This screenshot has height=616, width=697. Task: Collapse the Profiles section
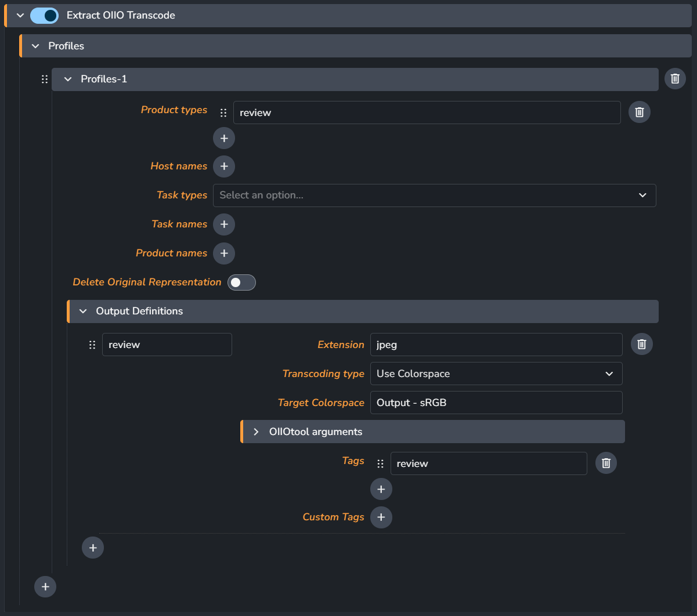[35, 46]
